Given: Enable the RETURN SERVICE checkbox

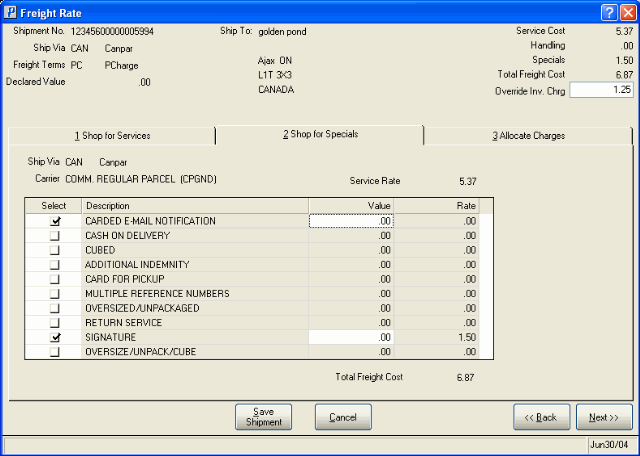Looking at the screenshot, I should click(54, 323).
